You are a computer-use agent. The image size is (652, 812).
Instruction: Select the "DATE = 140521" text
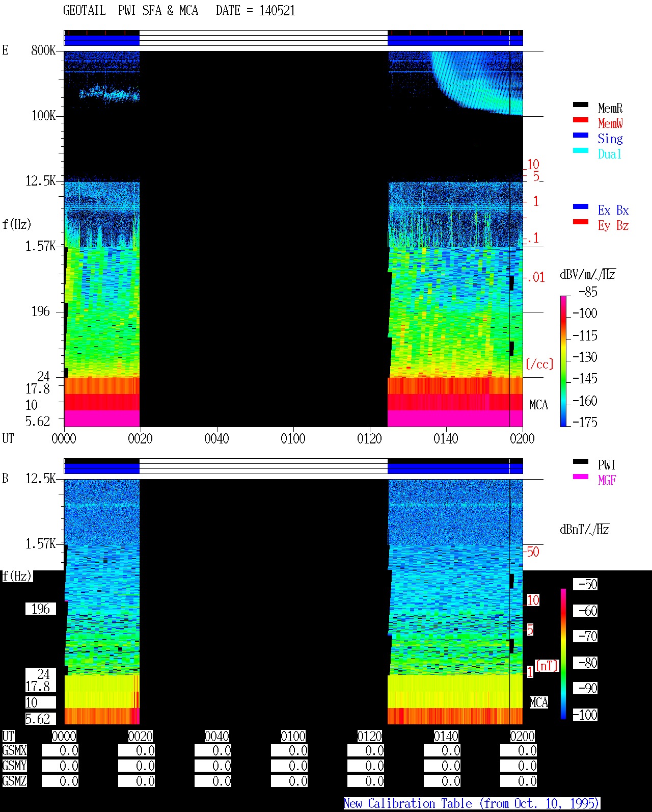256,11
